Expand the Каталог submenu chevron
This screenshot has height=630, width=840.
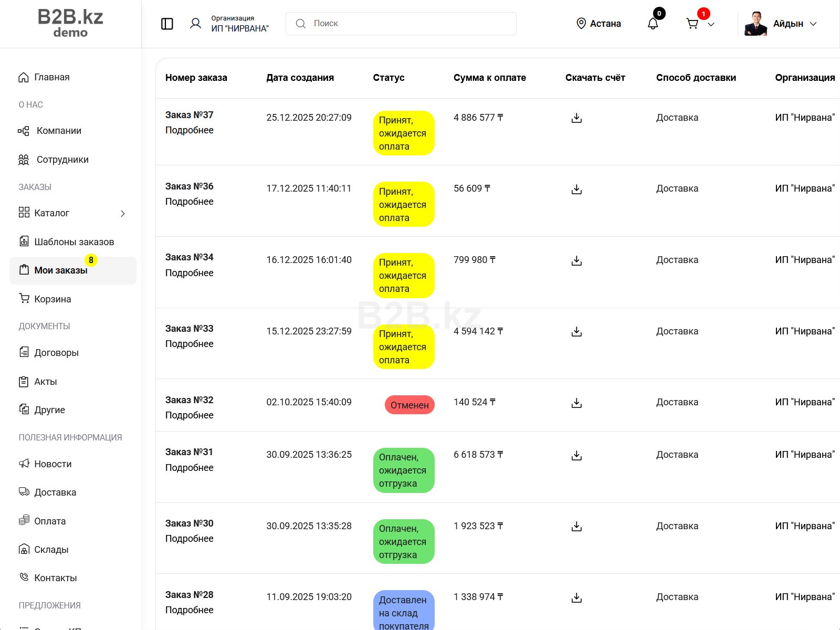coord(123,213)
